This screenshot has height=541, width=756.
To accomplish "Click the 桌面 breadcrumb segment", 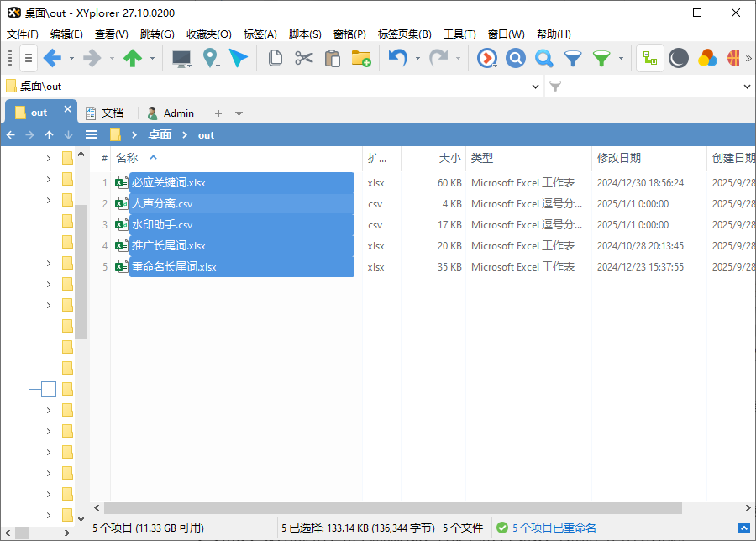I will point(160,134).
